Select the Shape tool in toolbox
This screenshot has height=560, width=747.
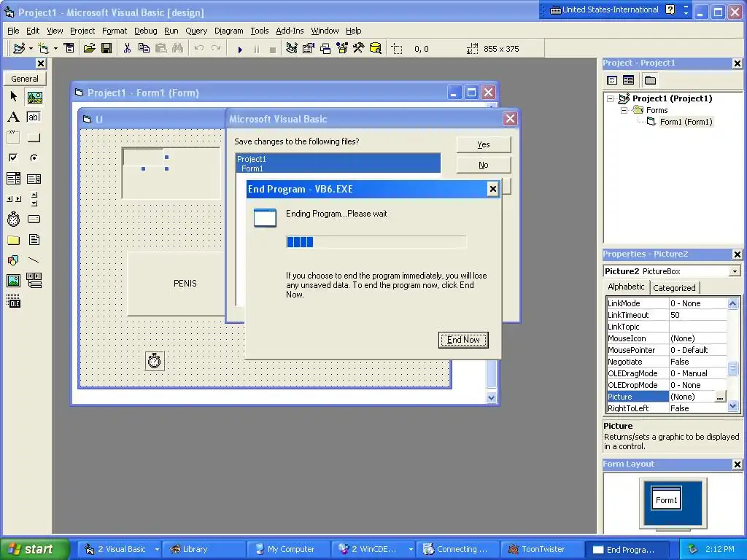(x=13, y=260)
